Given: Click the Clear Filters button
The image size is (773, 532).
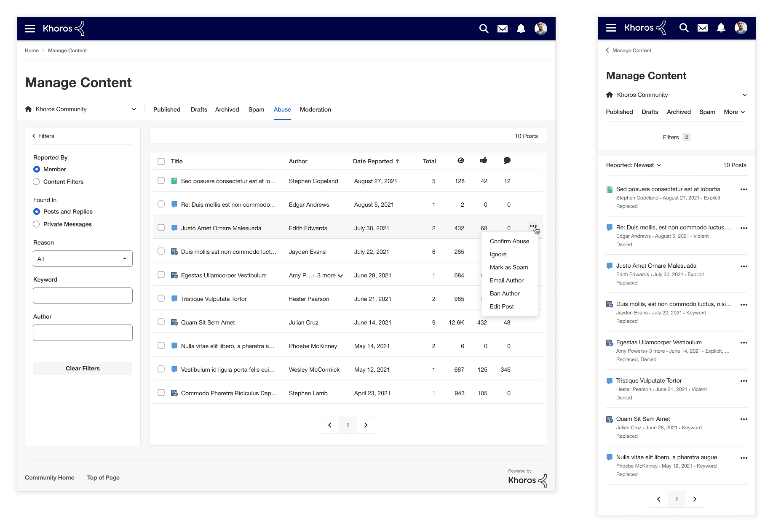Looking at the screenshot, I should point(83,368).
